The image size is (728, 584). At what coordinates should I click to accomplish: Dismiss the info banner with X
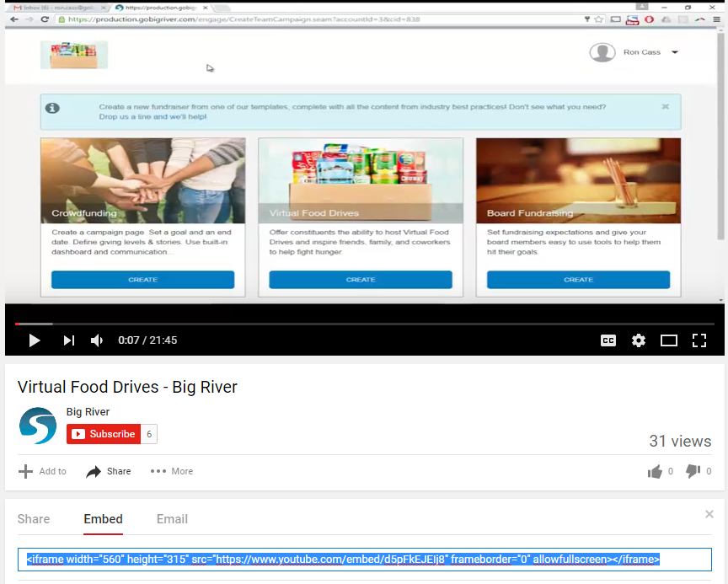pyautogui.click(x=666, y=106)
